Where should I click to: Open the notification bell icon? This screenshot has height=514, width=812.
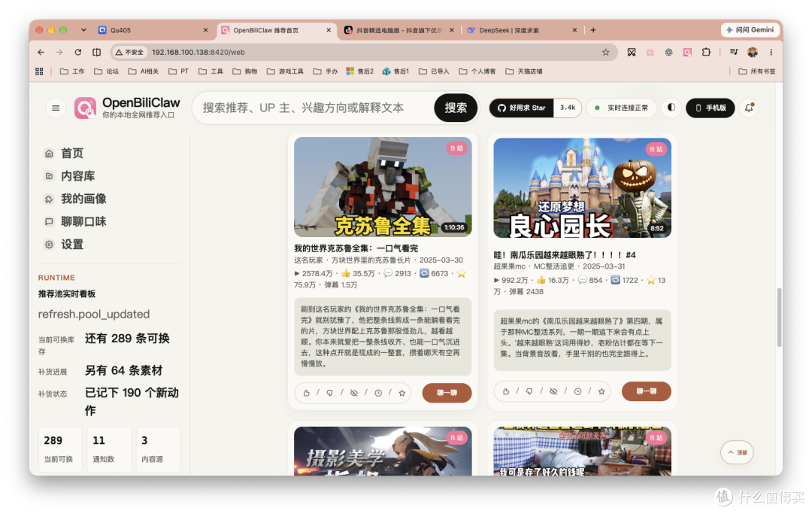pos(749,108)
